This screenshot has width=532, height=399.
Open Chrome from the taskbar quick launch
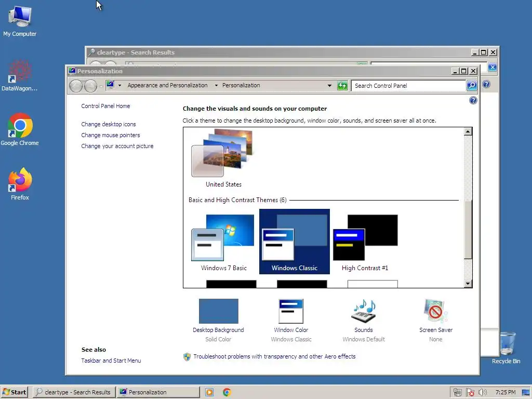point(227,392)
